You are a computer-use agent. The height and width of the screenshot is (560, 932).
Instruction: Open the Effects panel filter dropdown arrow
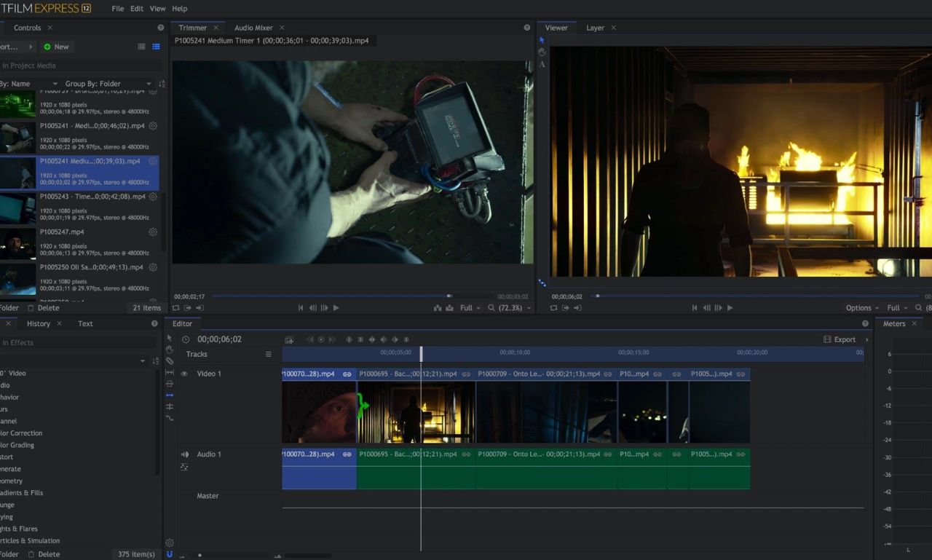pos(143,361)
